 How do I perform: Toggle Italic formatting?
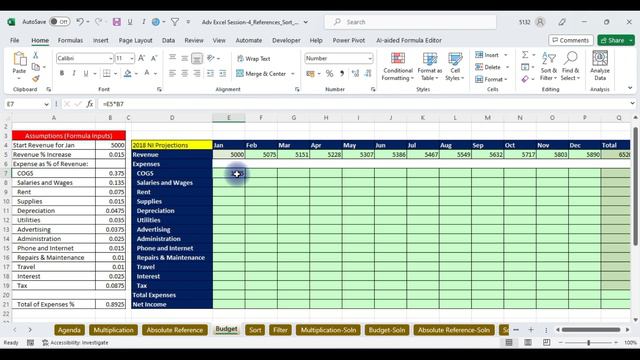coord(73,73)
